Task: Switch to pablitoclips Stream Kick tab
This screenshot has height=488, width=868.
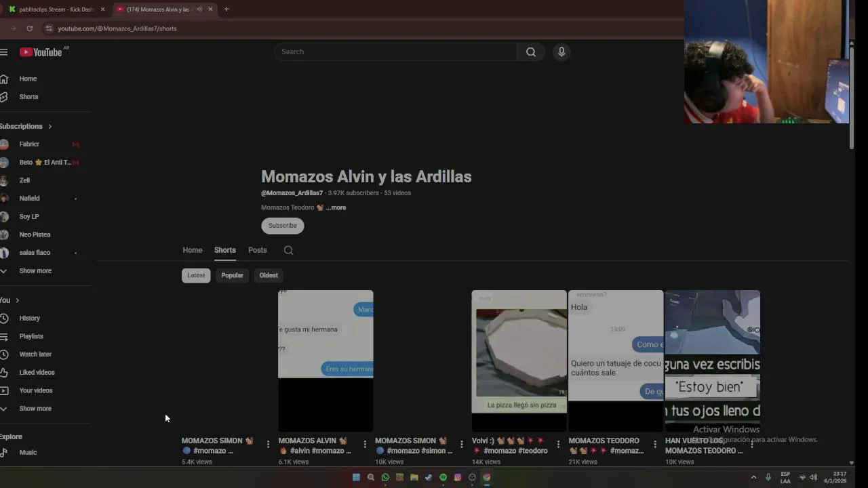Action: tap(56, 9)
